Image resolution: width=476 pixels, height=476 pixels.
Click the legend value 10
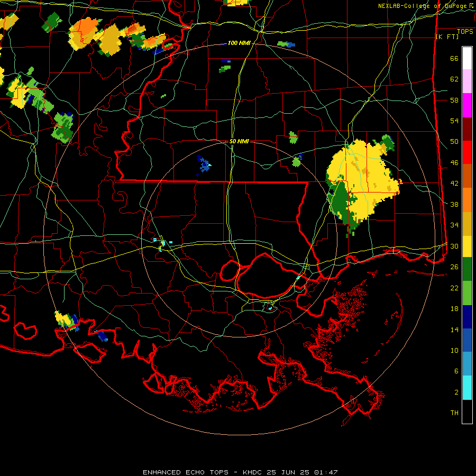pyautogui.click(x=454, y=351)
